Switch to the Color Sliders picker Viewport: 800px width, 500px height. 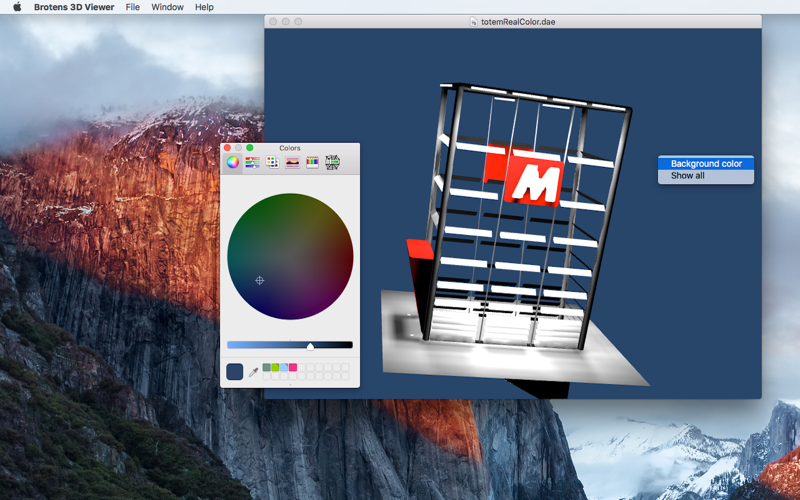coord(253,162)
